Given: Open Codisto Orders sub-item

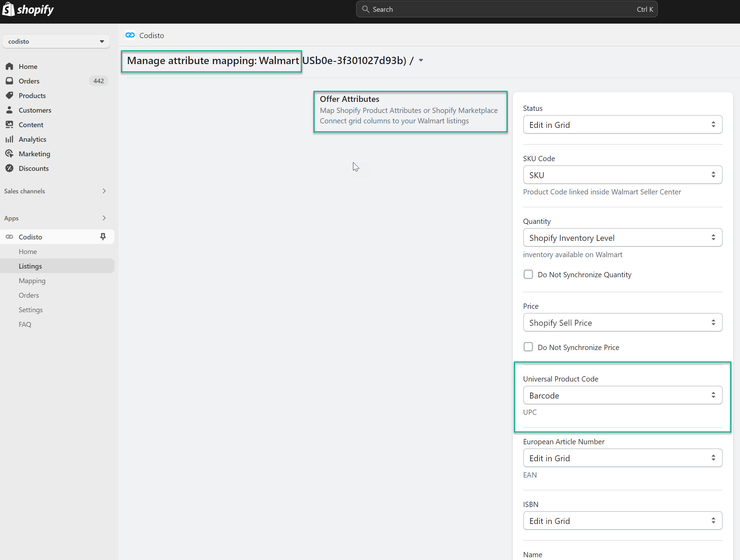Looking at the screenshot, I should click(x=29, y=295).
